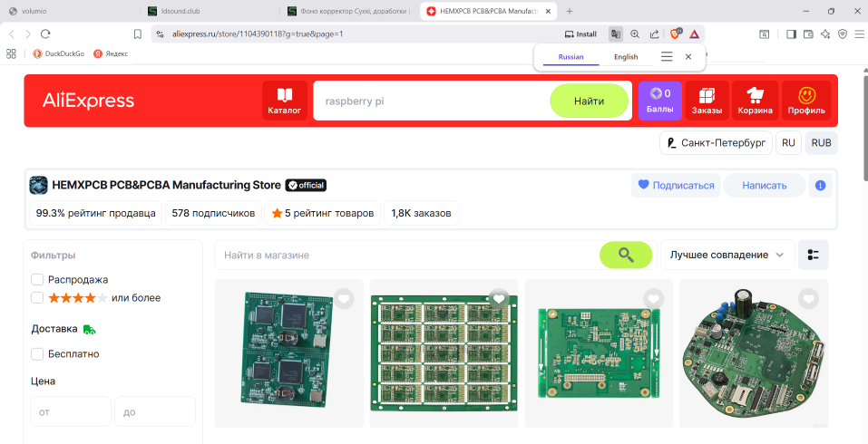Screen dimensions: 868x444
Task: Open the Баллы points icon
Action: 660,101
